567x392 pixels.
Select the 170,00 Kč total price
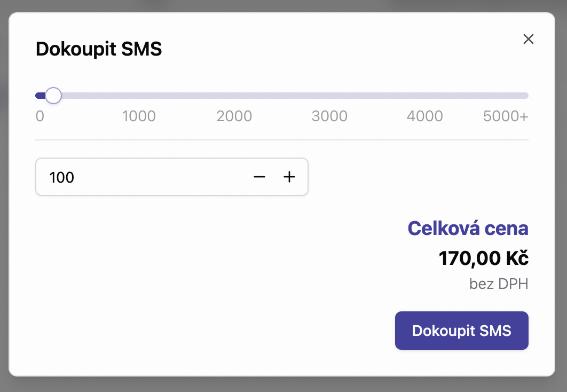[483, 258]
